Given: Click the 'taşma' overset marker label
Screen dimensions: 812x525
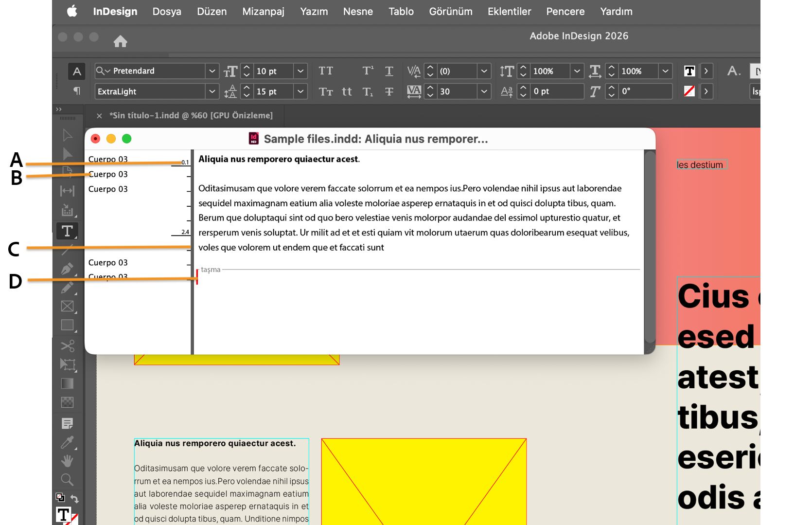Looking at the screenshot, I should click(211, 270).
